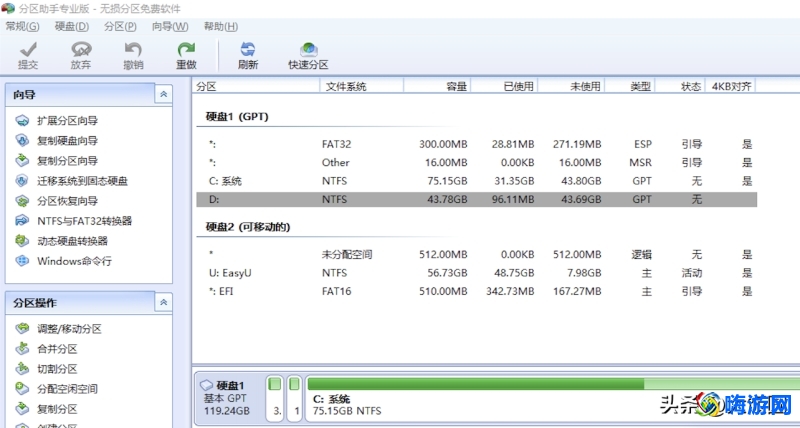Click the 56.73GB capacity cell
This screenshot has height=428, width=800.
coord(447,273)
